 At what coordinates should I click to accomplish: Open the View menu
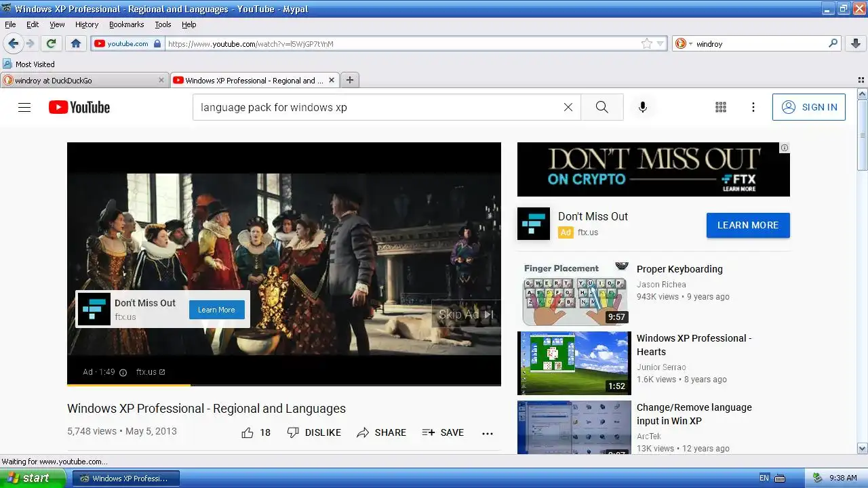57,24
